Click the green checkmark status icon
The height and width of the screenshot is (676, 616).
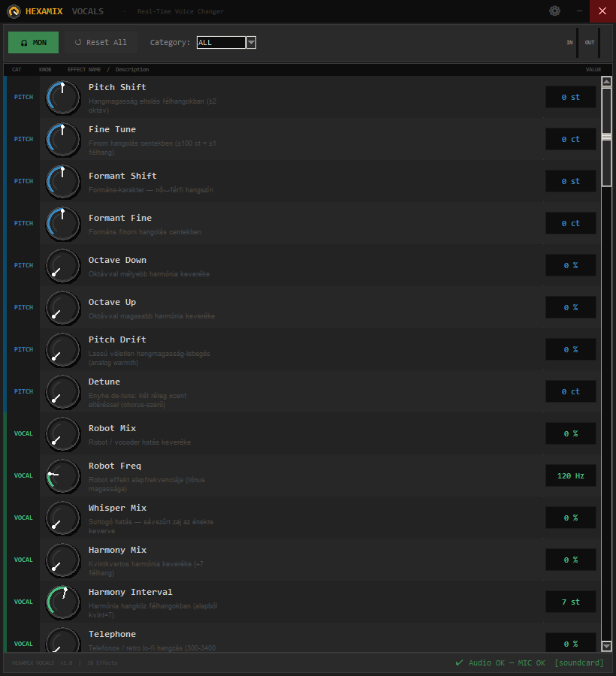460,662
